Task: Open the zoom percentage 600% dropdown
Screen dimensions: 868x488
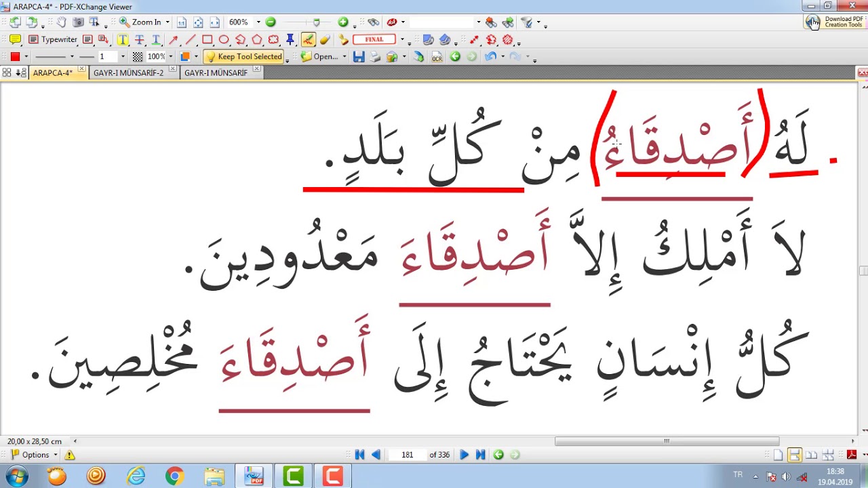Action: (x=258, y=22)
